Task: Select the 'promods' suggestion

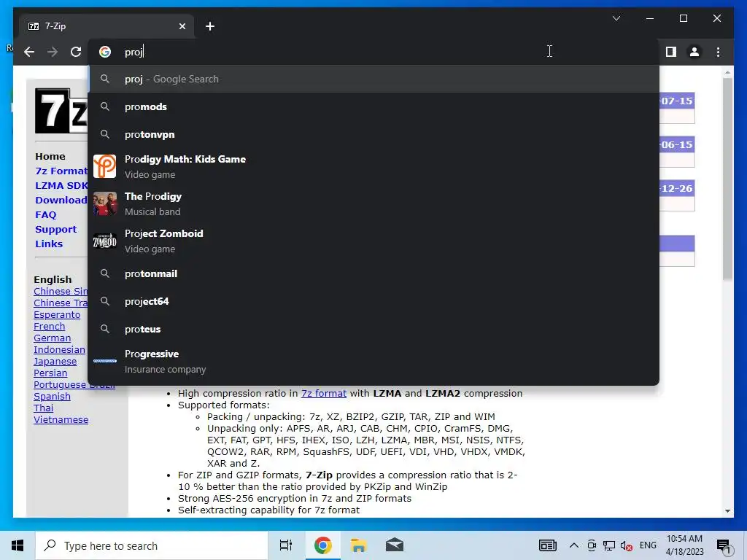Action: [374, 106]
